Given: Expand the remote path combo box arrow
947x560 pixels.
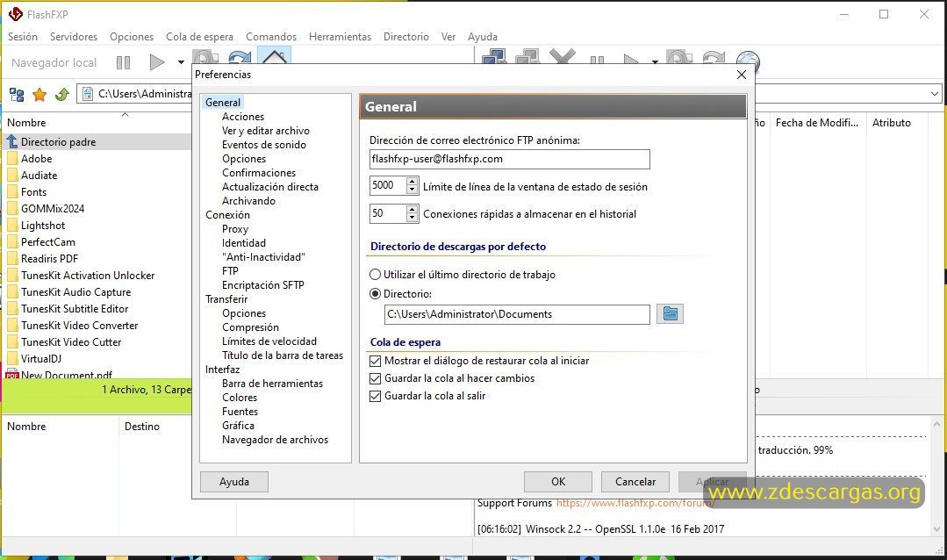Looking at the screenshot, I should coord(935,94).
